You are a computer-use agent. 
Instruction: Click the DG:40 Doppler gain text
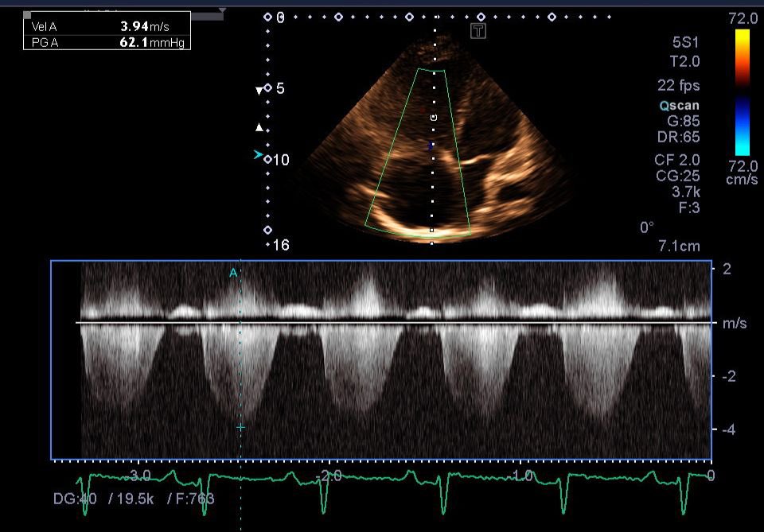[75, 499]
